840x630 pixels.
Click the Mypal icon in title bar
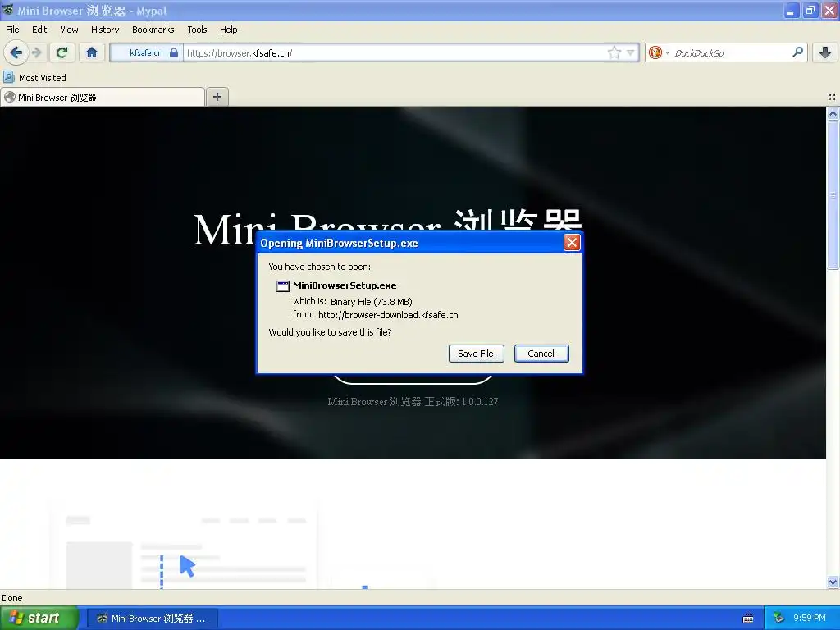pyautogui.click(x=8, y=10)
